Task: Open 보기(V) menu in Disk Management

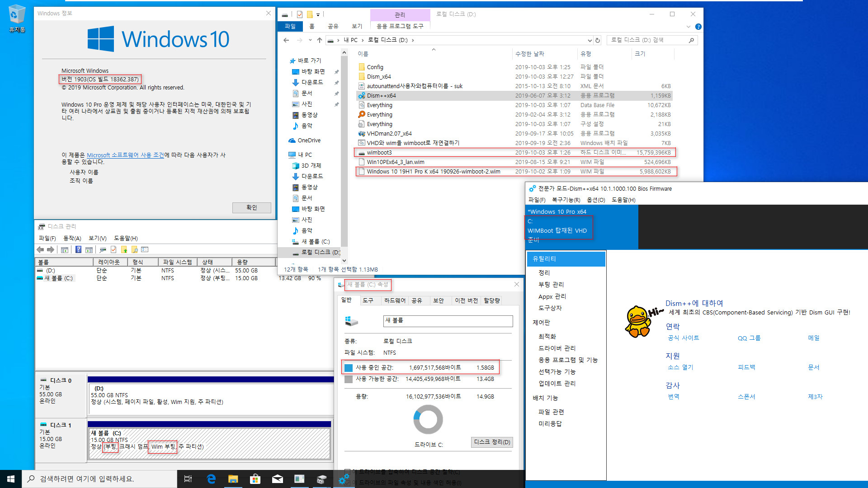Action: coord(98,238)
